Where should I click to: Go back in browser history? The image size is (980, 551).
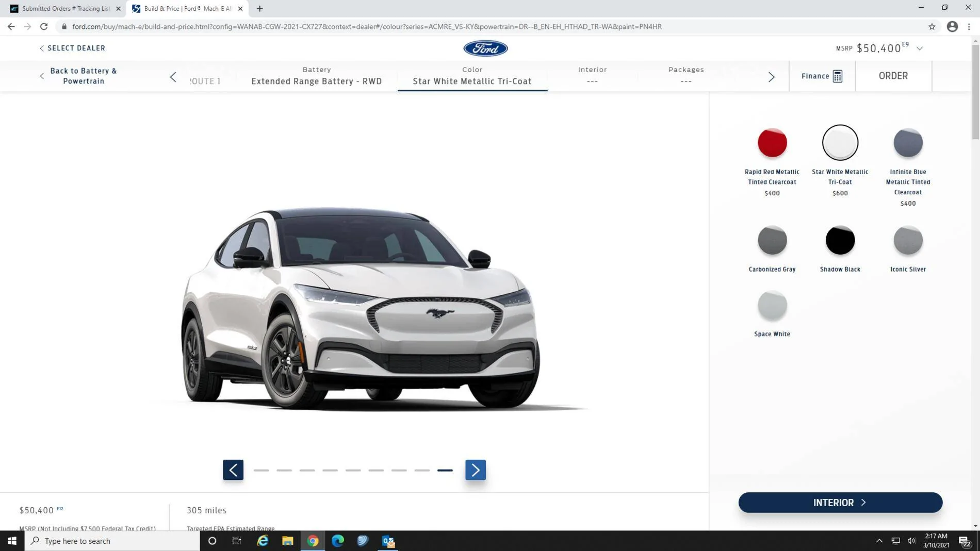click(x=11, y=26)
